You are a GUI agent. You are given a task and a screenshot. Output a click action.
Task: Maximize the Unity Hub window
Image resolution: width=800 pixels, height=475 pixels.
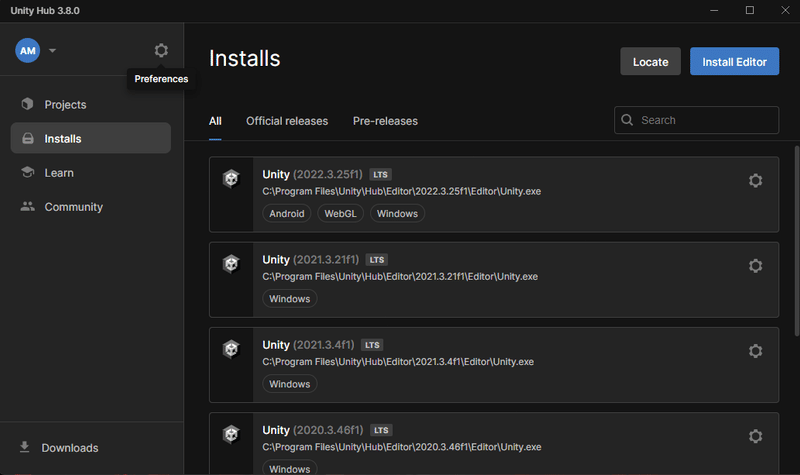tap(749, 10)
